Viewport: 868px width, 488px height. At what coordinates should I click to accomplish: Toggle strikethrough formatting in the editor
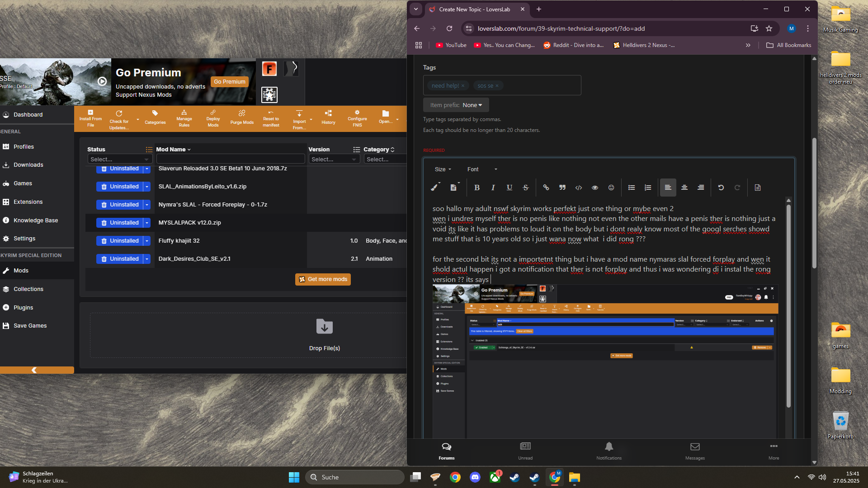(x=526, y=188)
